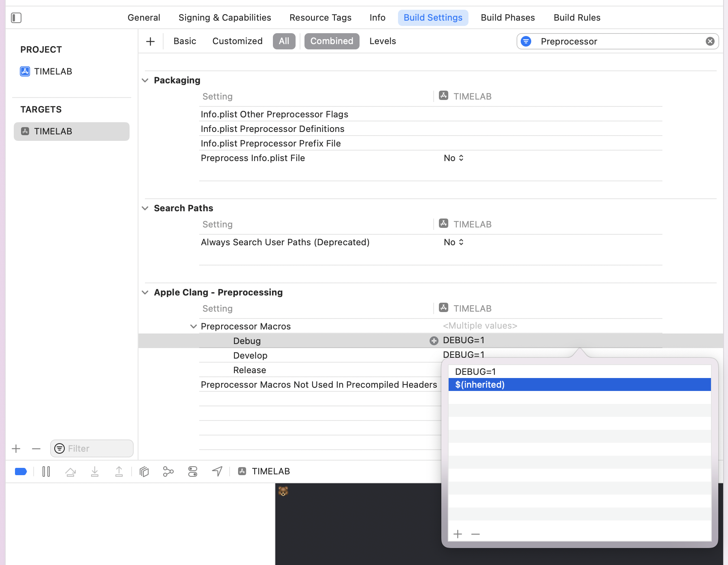Select Preprocessor Macros Not Used row
This screenshot has width=728, height=565.
(319, 385)
